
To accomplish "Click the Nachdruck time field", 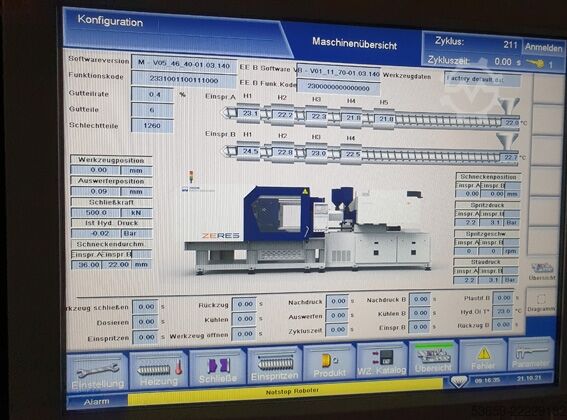I will pos(338,301).
